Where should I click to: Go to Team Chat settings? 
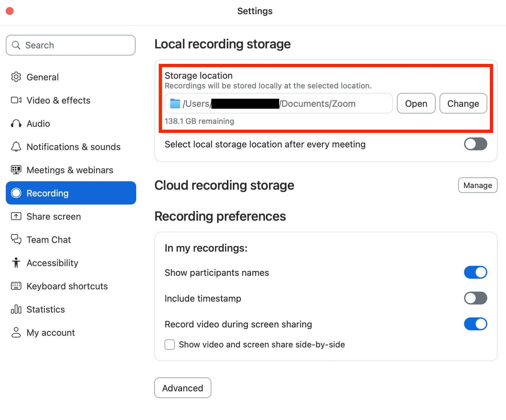(71, 239)
